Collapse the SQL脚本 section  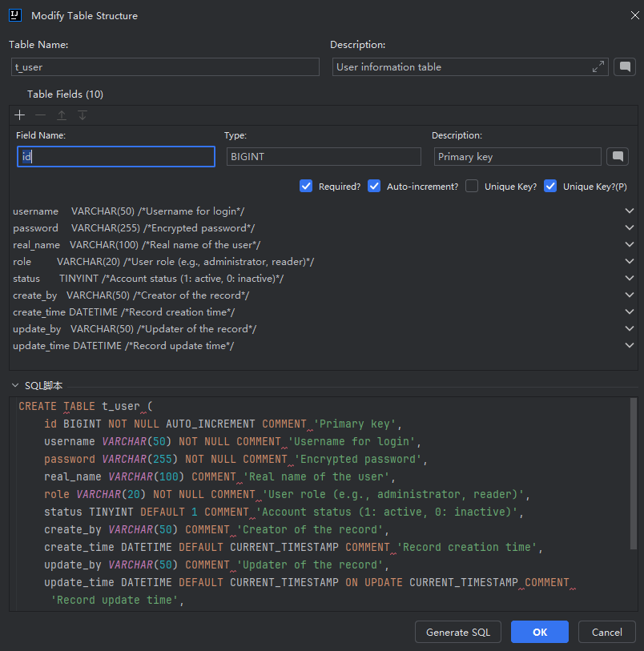click(15, 386)
